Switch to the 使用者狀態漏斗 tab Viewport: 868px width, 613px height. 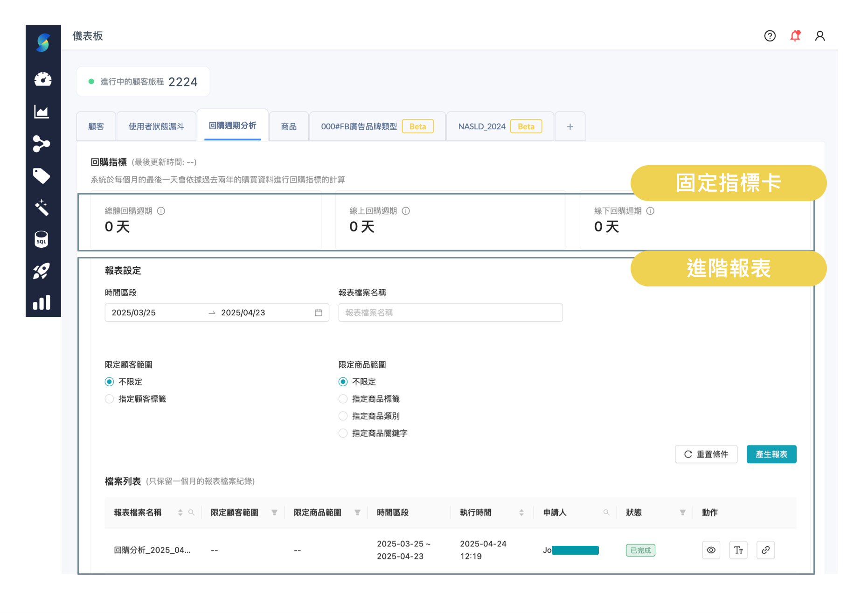(x=156, y=126)
